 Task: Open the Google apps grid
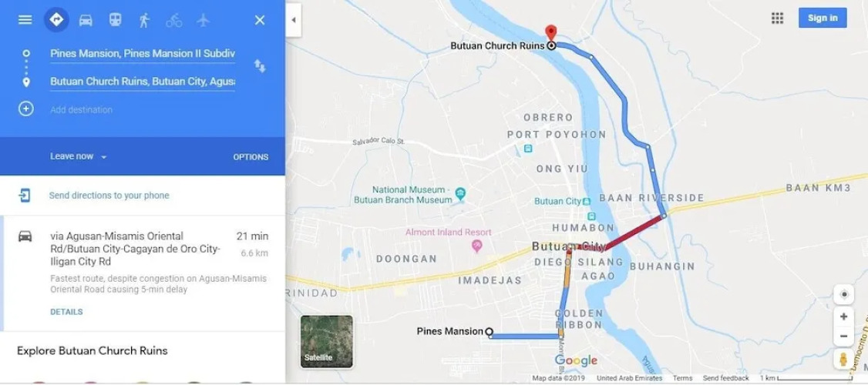coord(777,18)
